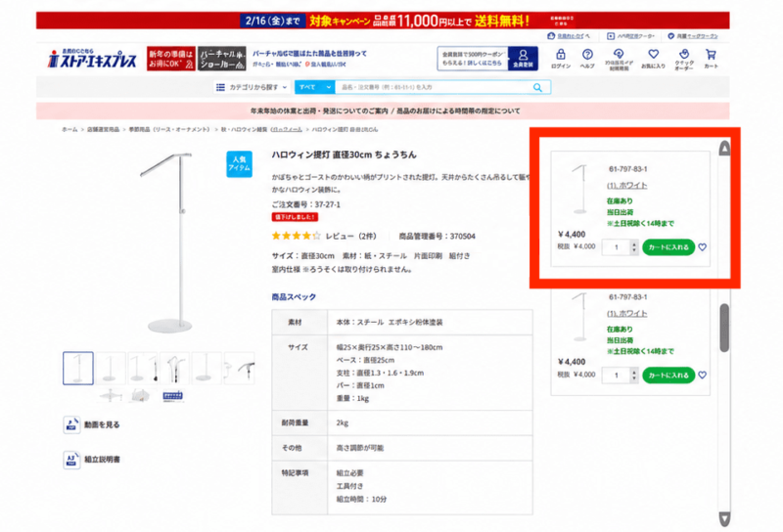The image size is (783, 532).
Task: Click the ご注文番号：37-27-1 text
Action: pos(306,204)
